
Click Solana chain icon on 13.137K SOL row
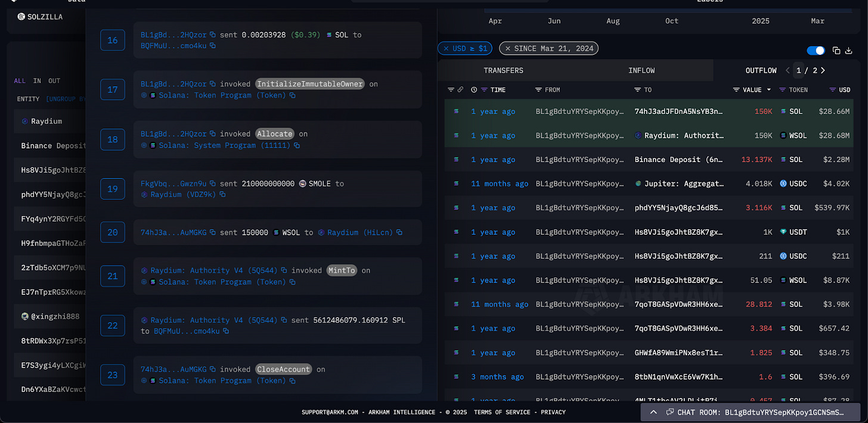[x=457, y=160]
